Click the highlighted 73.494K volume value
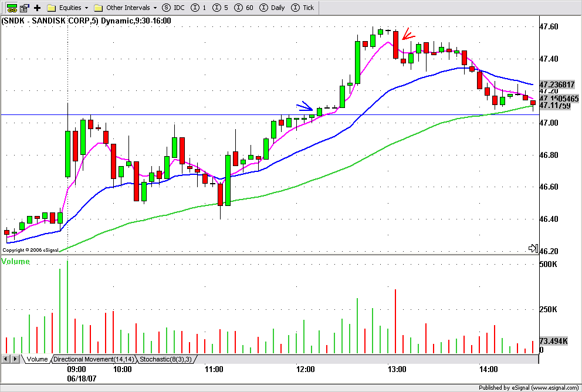 click(553, 341)
